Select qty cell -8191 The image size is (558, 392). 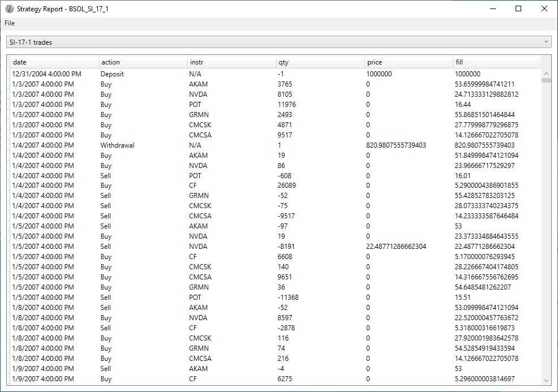(x=286, y=247)
